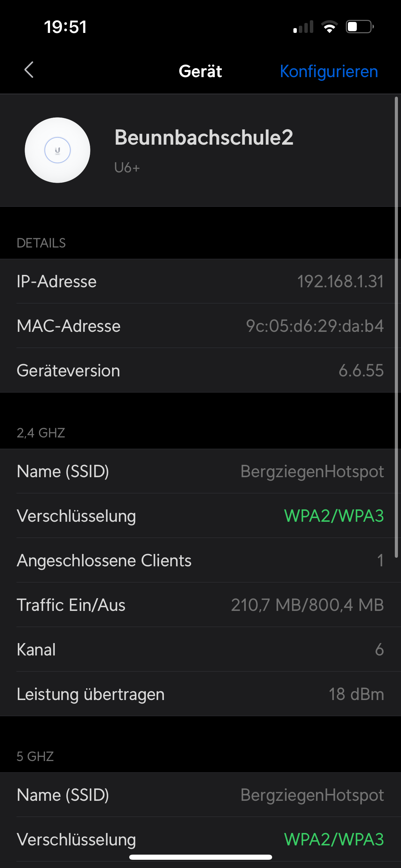Tap the cellular signal bars icon
The width and height of the screenshot is (401, 868).
tap(303, 27)
